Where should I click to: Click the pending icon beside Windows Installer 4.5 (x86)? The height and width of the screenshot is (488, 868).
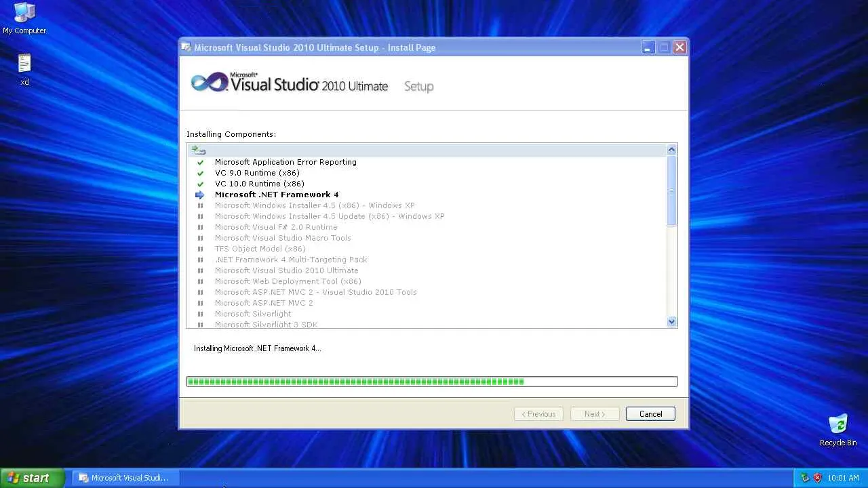(x=200, y=206)
